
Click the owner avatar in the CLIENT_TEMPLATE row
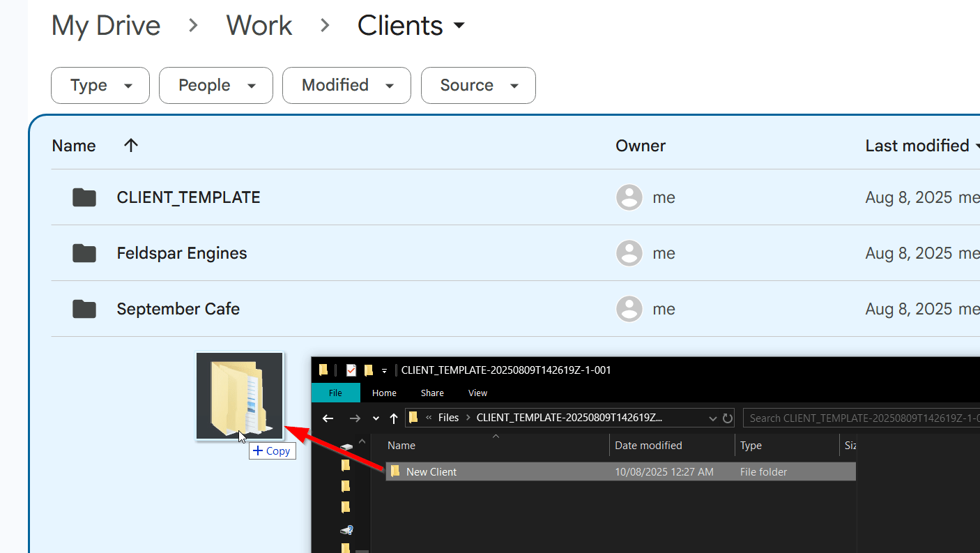629,197
